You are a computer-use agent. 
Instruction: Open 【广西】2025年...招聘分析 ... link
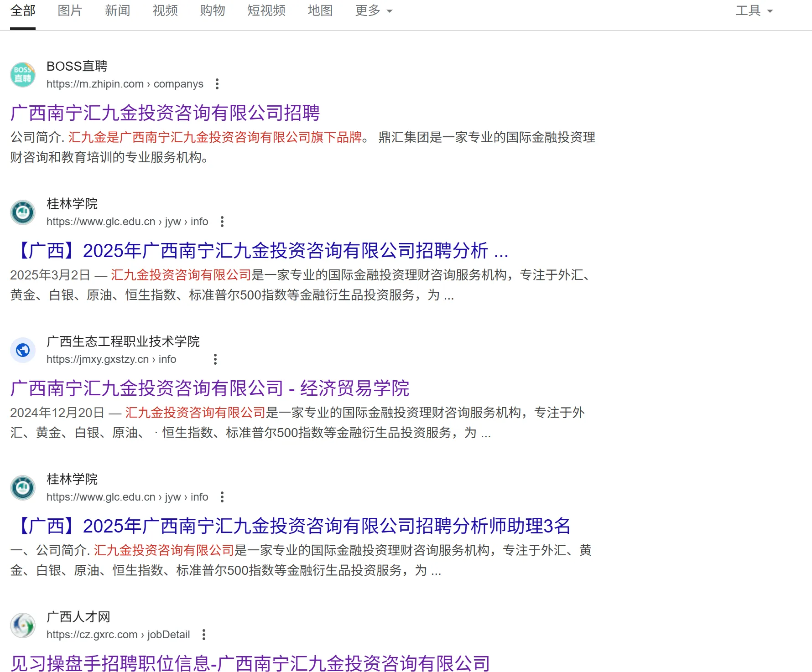[x=259, y=251]
